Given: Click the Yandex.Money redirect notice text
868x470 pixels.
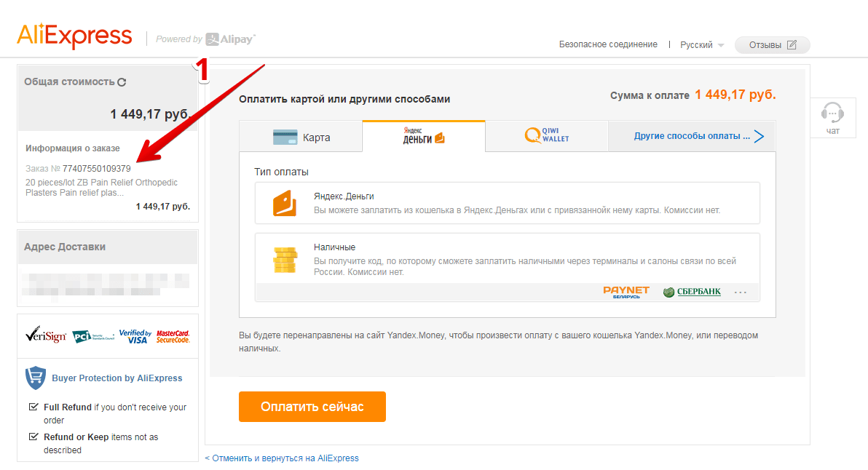Looking at the screenshot, I should point(498,342).
